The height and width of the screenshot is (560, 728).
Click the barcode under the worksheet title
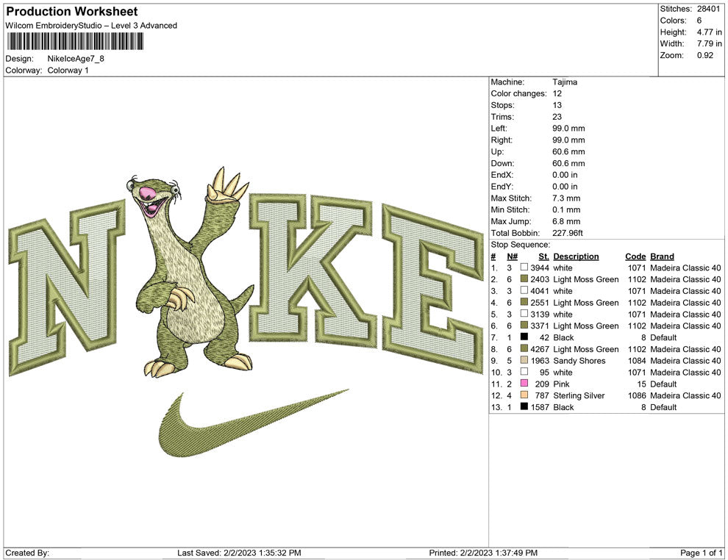pyautogui.click(x=75, y=41)
